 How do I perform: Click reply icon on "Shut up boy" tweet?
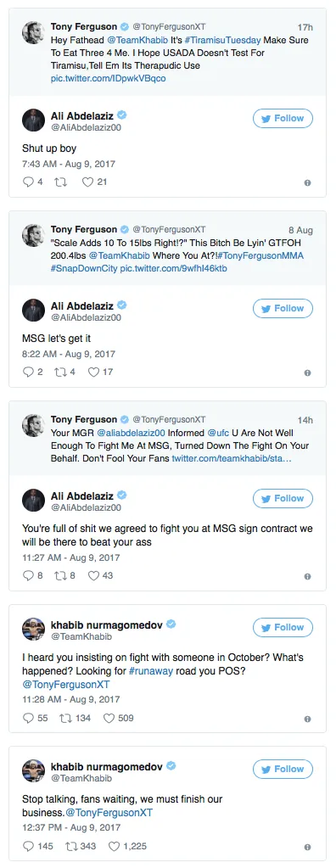28,182
